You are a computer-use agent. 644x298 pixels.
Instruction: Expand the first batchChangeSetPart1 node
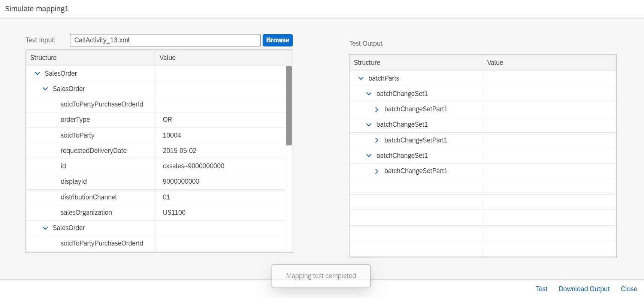click(x=377, y=109)
